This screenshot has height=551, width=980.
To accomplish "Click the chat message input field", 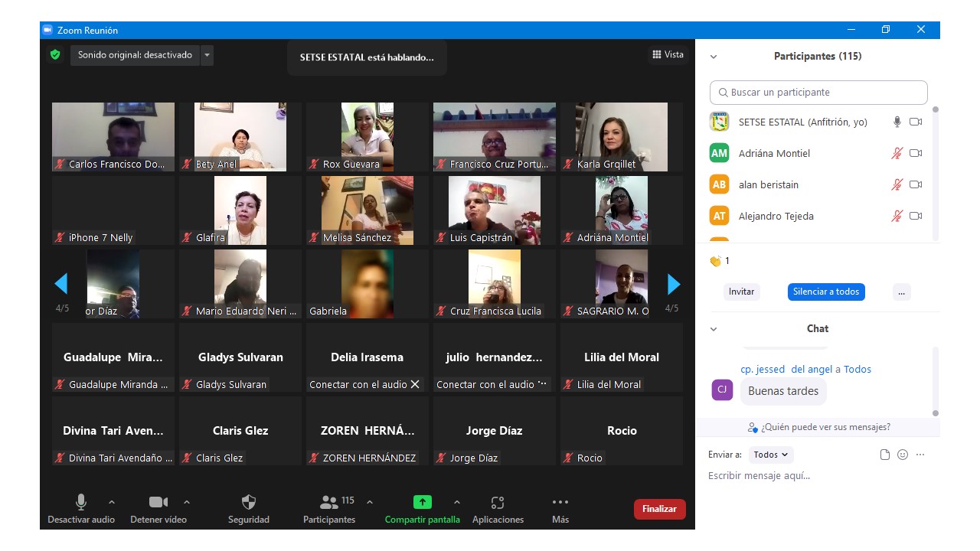I will coord(816,476).
